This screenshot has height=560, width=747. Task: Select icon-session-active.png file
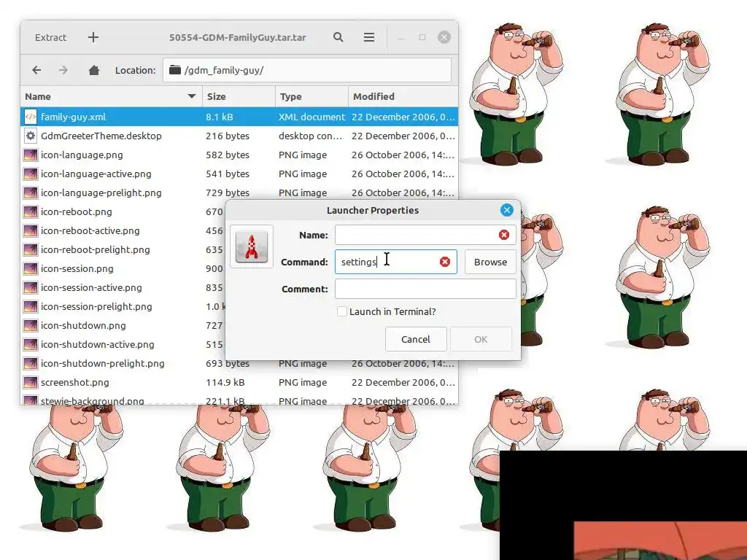click(123, 287)
